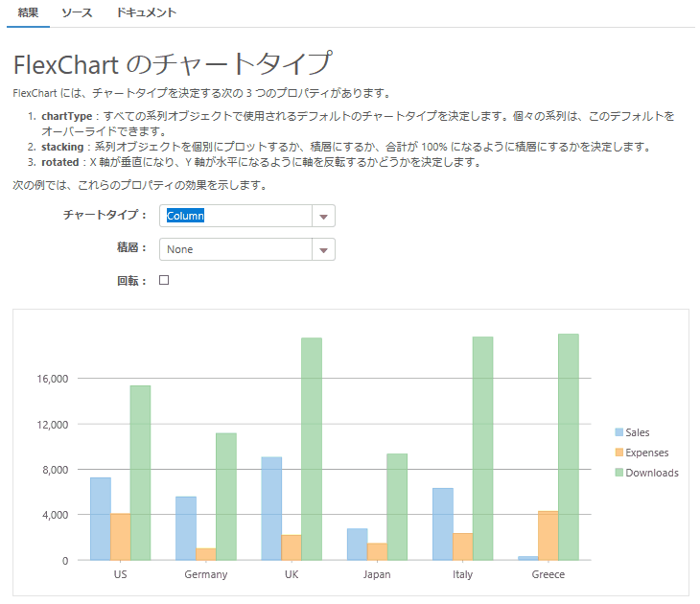Select the Japan Expenses orange bar
The image size is (700, 604).
click(377, 552)
